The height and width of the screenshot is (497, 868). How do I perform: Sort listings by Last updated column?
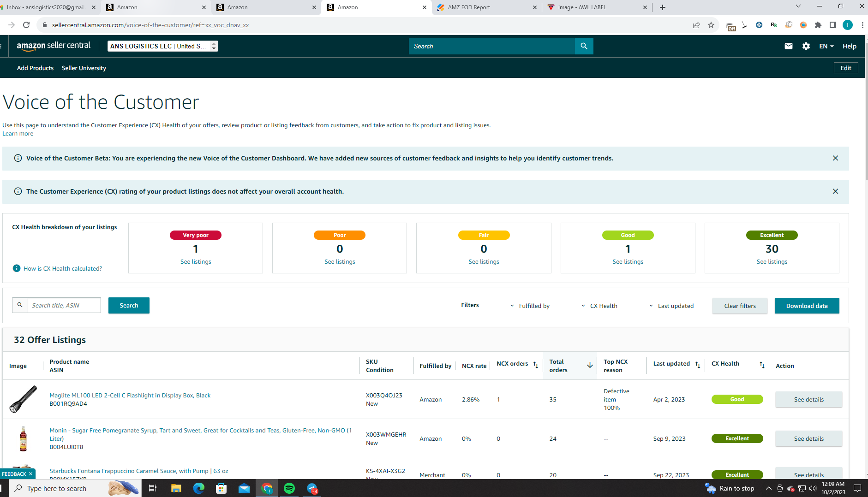(698, 365)
